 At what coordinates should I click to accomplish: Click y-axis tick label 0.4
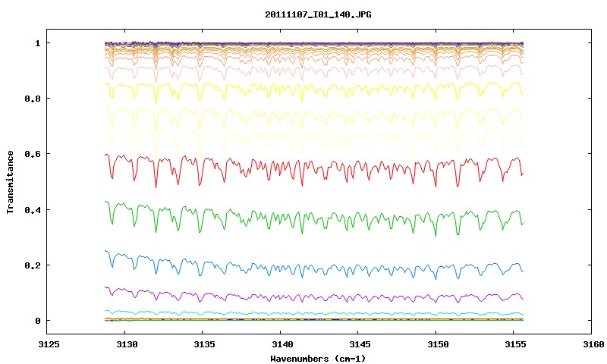33,209
